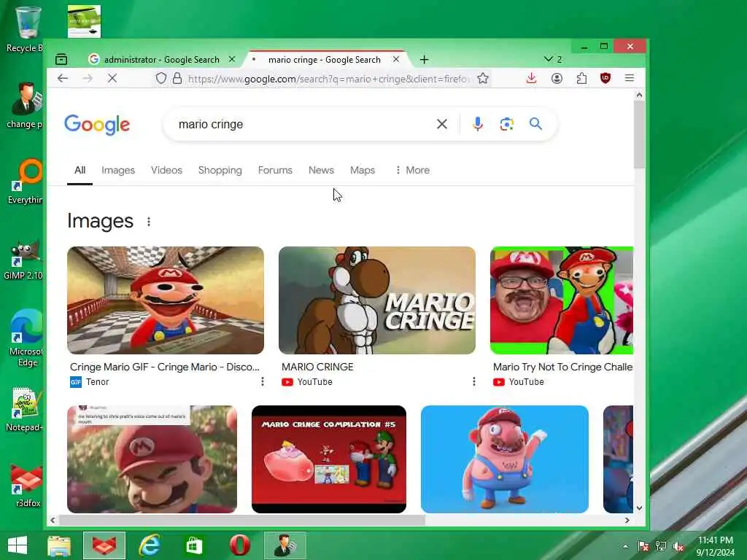Open GIMP 2.10 desktop shortcut

tap(23, 260)
